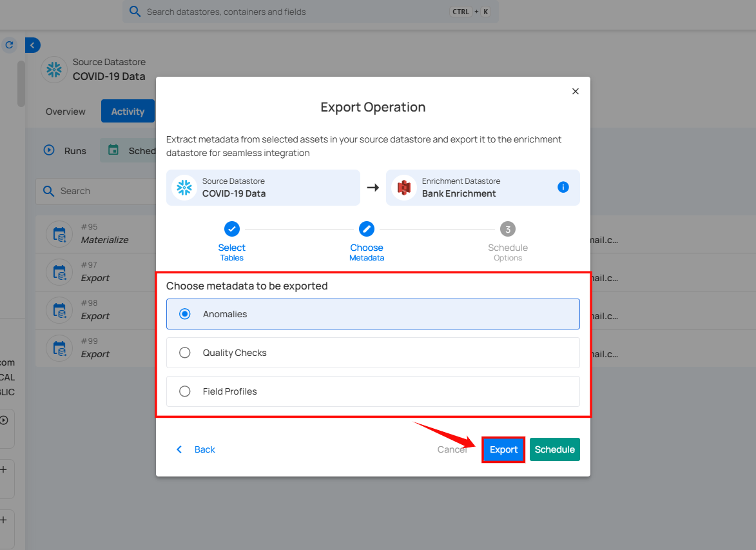Click the export operation icon for #97
756x550 pixels.
tap(59, 272)
